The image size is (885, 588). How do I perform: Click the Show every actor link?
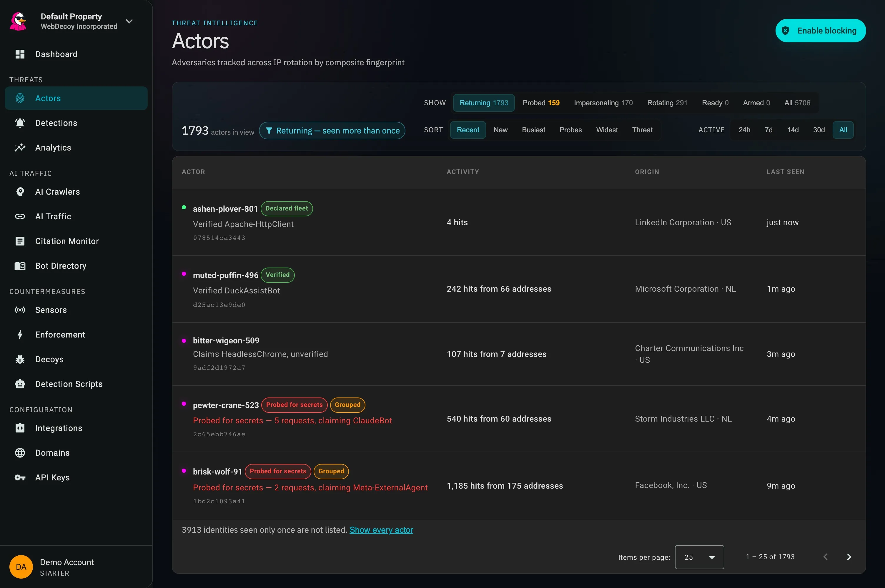click(x=381, y=530)
